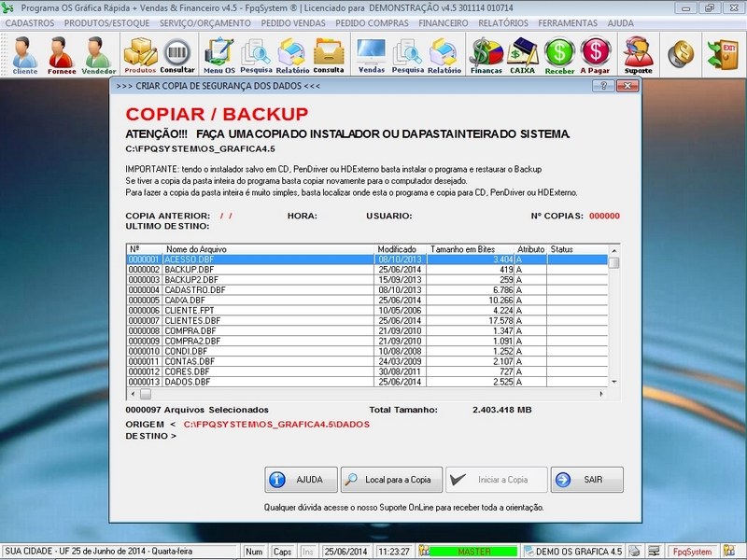The height and width of the screenshot is (560, 747).
Task: Click the AJUDA button in backup dialog
Action: tap(301, 480)
